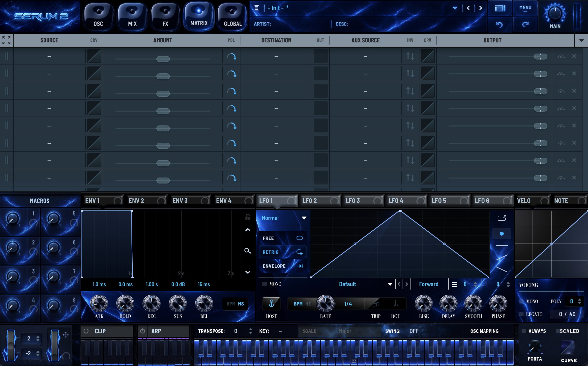Enable the voicing MONO checkbox
588x366 pixels.
pyautogui.click(x=521, y=301)
